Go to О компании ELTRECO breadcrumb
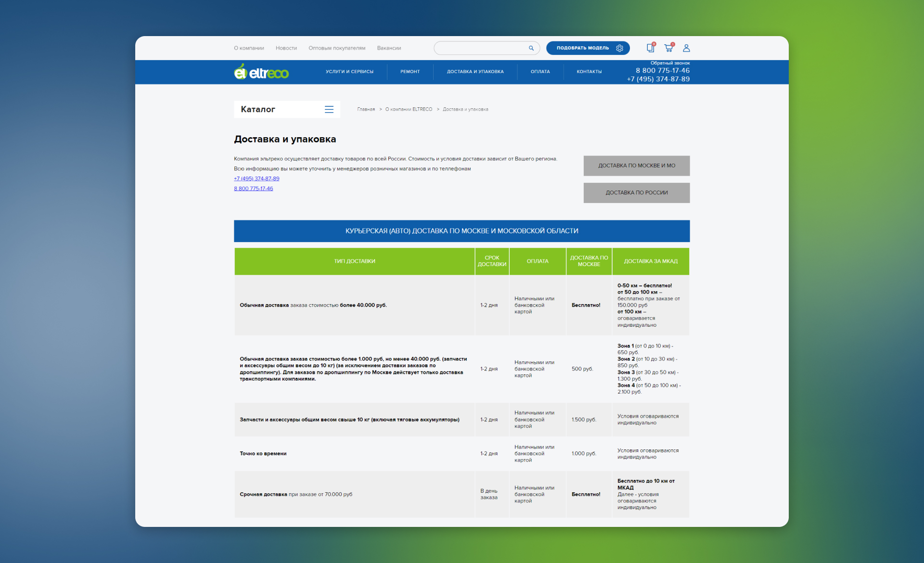 coord(409,109)
